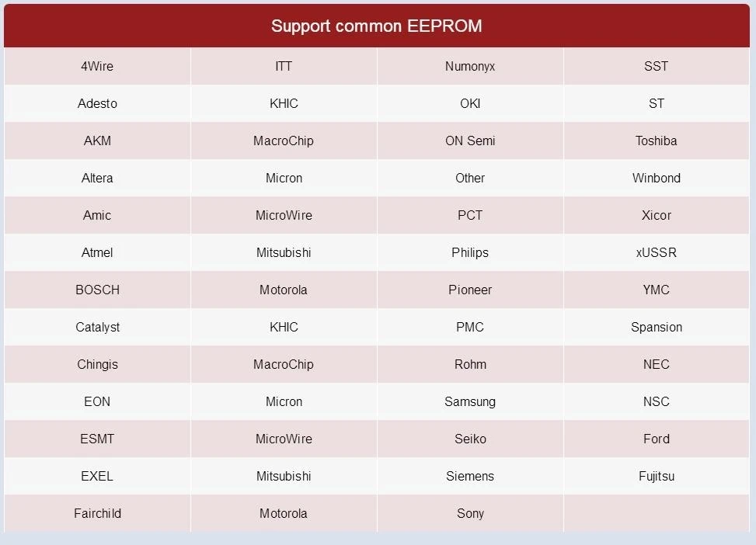Viewport: 756px width, 545px height.
Task: Select the Altera cell
Action: (x=97, y=178)
